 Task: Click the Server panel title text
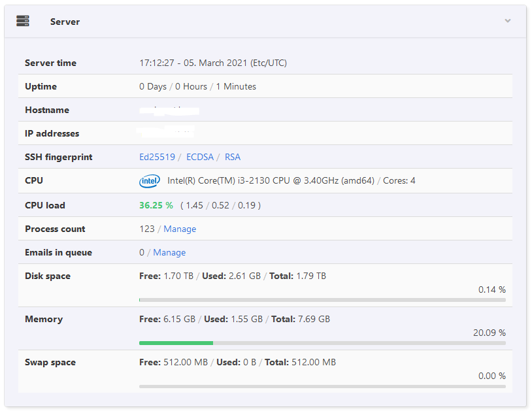coord(65,22)
